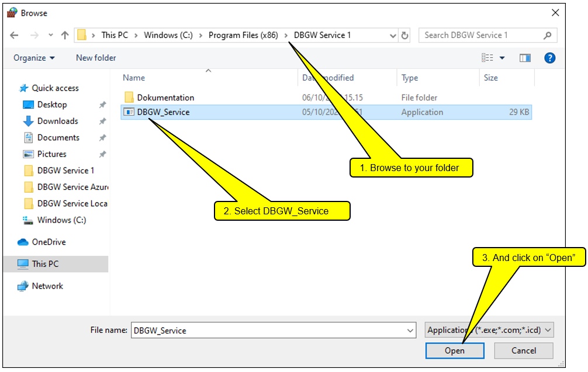Change the file view layout icon
The height and width of the screenshot is (372, 588).
pos(487,58)
